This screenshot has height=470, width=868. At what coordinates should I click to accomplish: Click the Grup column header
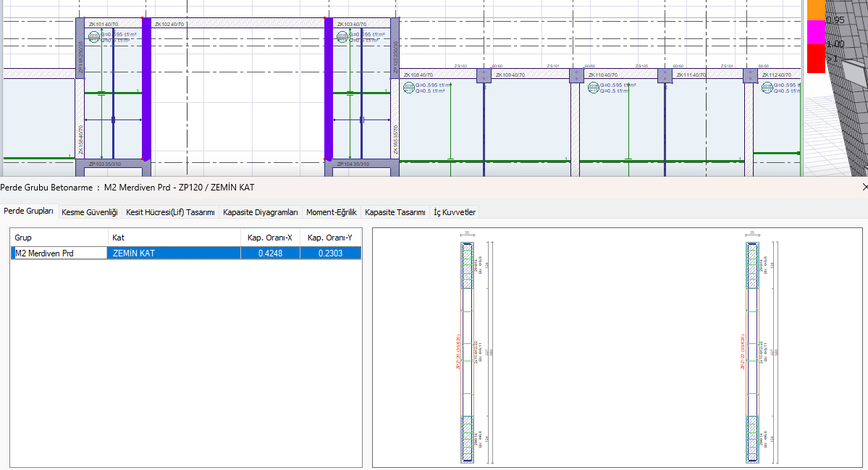coord(59,238)
